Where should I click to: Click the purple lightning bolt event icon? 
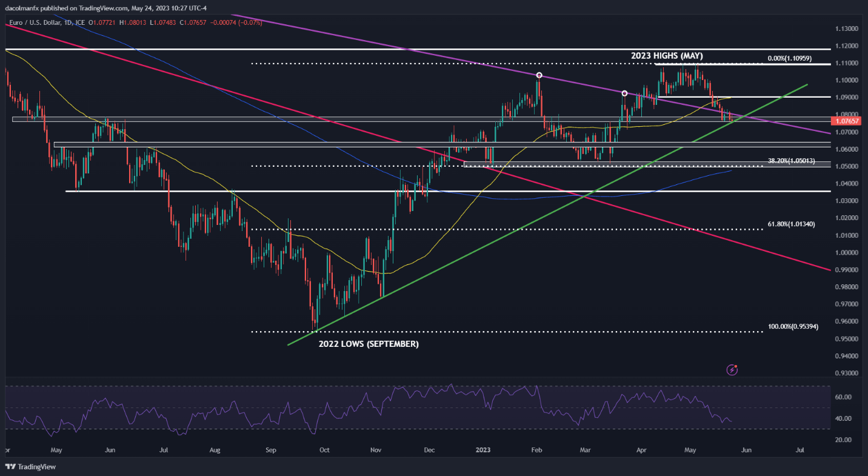coord(732,369)
